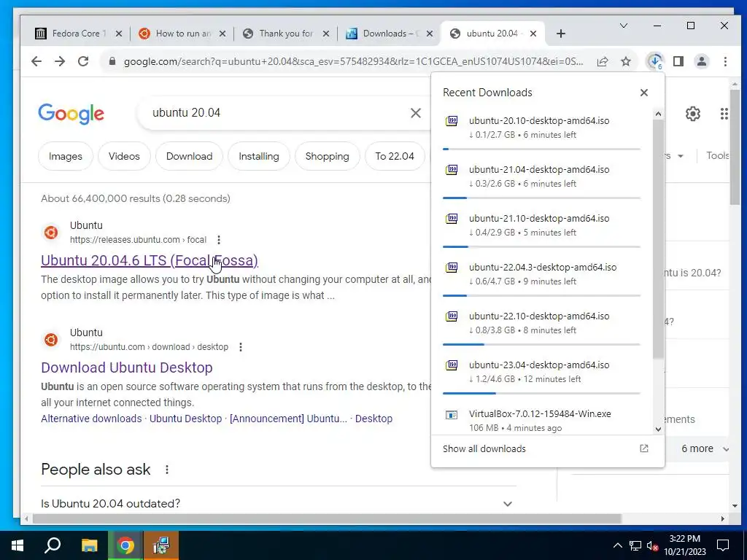Click the muted volume tray icon
The image size is (747, 560).
653,545
